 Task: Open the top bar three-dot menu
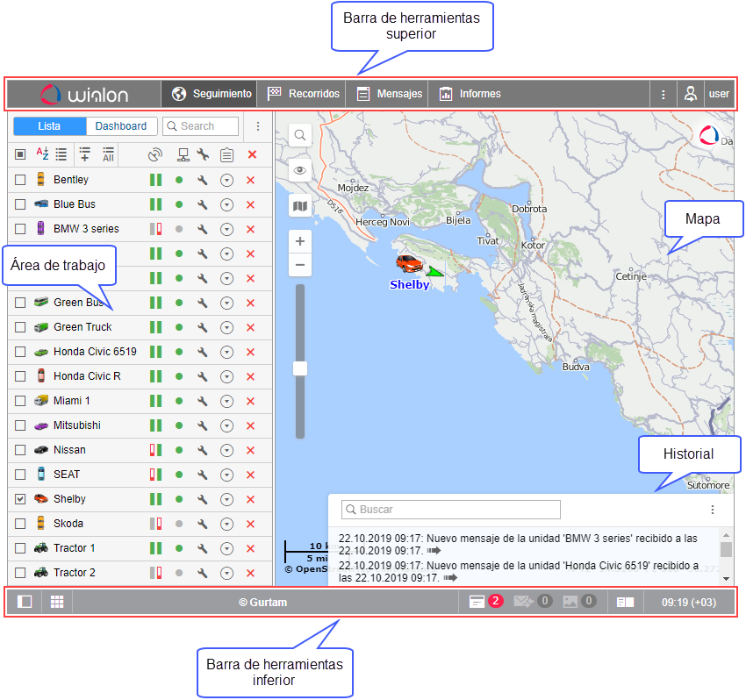coord(663,94)
